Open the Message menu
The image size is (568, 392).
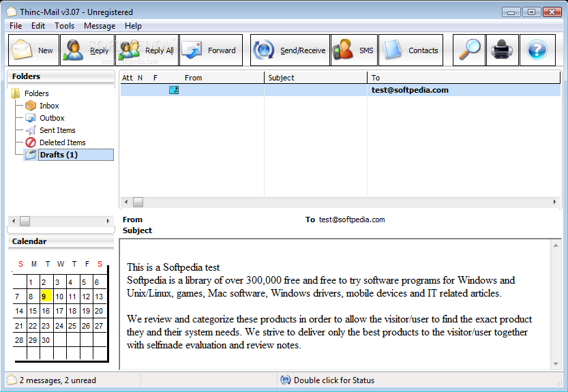[x=100, y=26]
